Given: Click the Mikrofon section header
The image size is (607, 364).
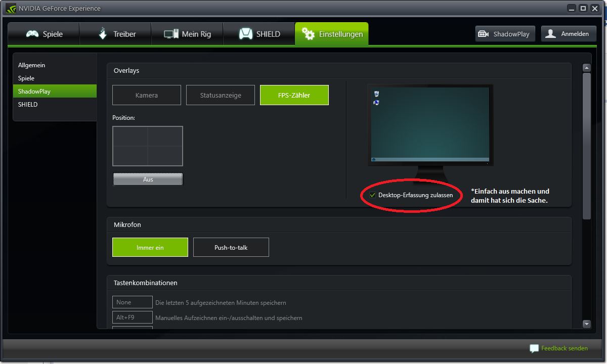Looking at the screenshot, I should point(127,224).
